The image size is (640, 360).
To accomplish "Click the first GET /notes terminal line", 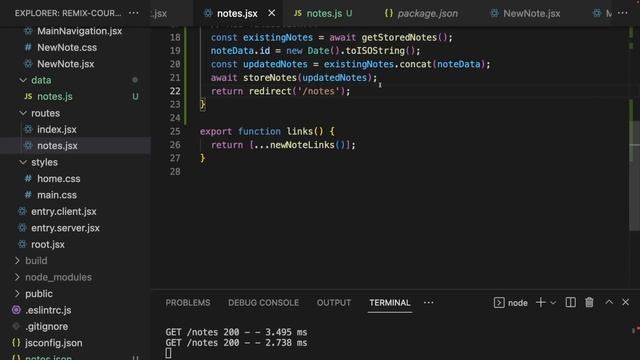I will pos(236,332).
